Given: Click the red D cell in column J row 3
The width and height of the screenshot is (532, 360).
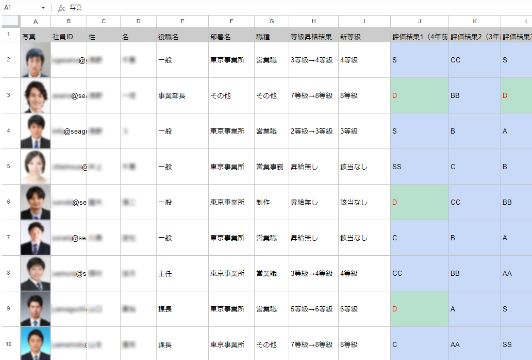Looking at the screenshot, I should [x=419, y=96].
